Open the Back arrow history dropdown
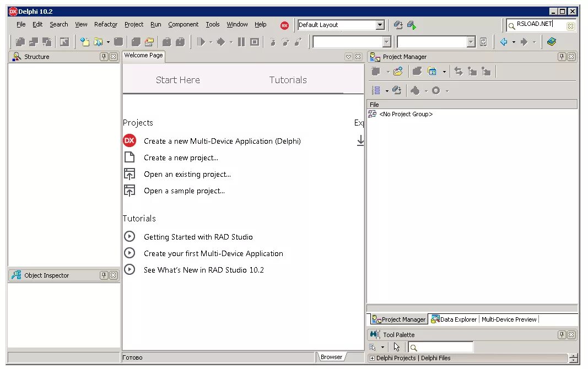This screenshot has width=588, height=369. point(514,42)
